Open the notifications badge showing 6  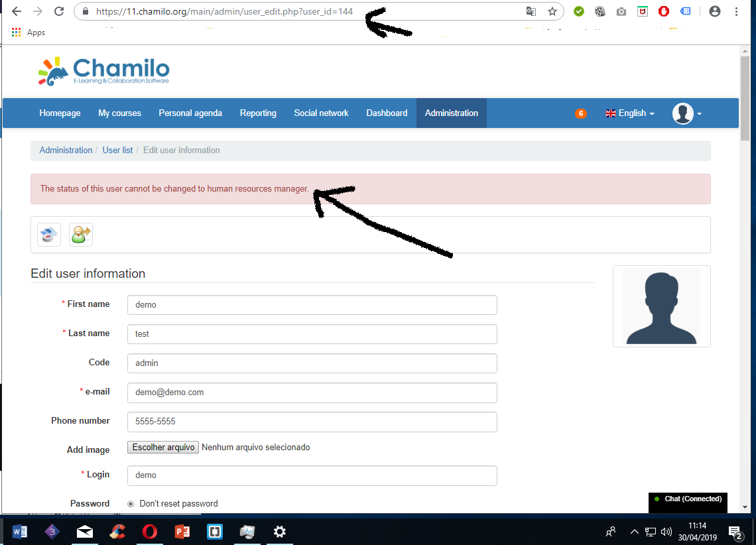581,113
